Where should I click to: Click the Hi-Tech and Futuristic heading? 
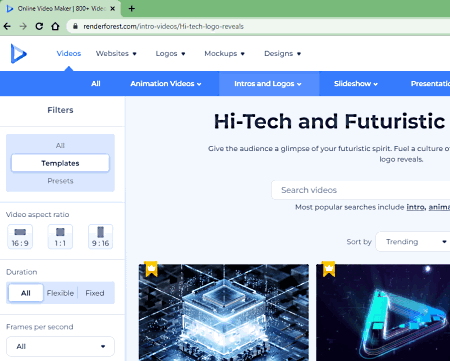[x=329, y=121]
